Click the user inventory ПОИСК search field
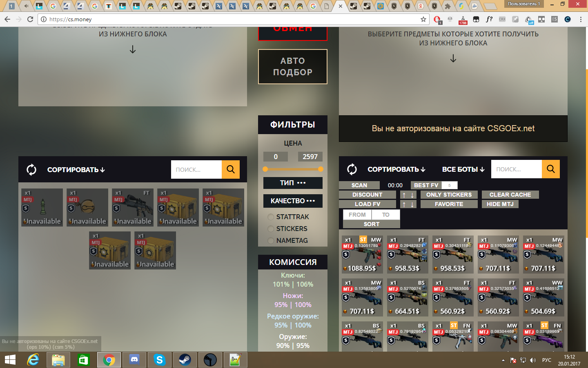The height and width of the screenshot is (368, 588). coord(196,169)
